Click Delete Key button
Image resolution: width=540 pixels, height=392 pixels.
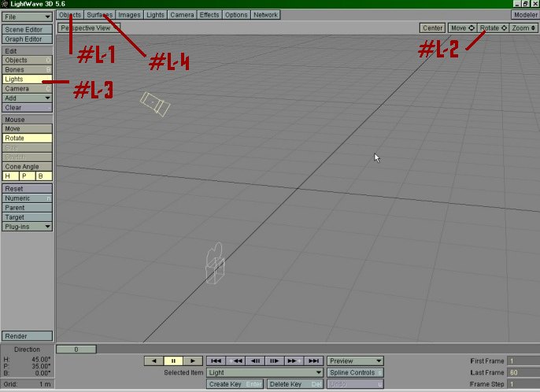(x=295, y=383)
